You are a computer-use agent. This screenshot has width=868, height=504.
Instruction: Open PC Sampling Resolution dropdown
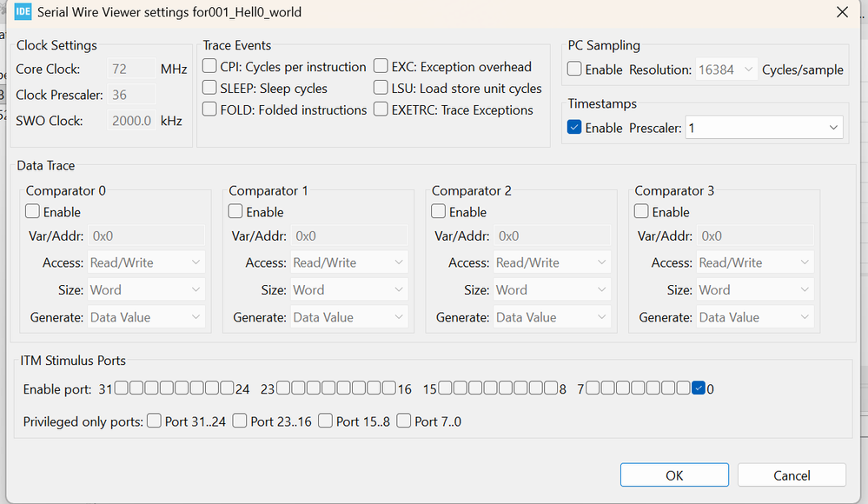(726, 70)
